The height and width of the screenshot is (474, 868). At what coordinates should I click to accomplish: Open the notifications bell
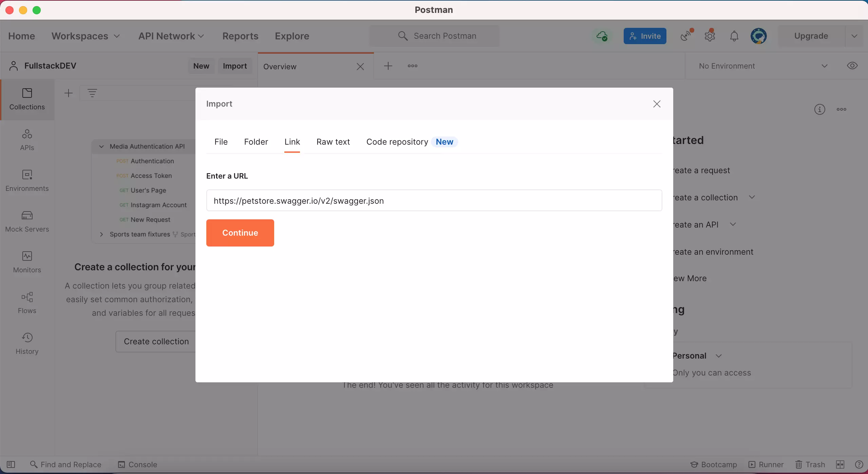734,36
